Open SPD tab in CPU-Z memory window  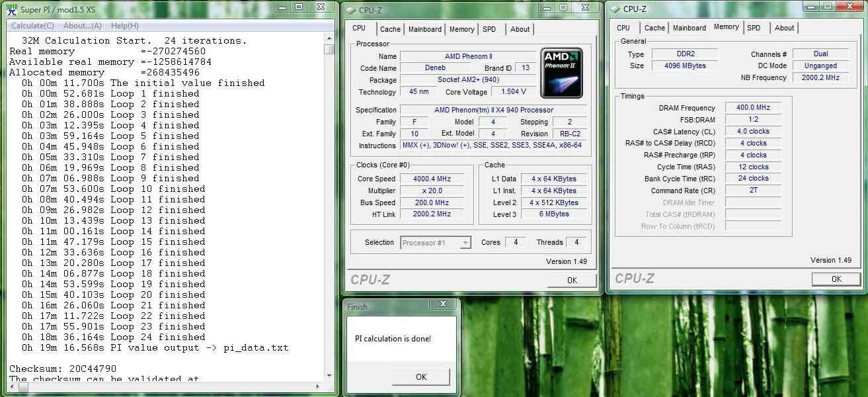click(x=754, y=28)
